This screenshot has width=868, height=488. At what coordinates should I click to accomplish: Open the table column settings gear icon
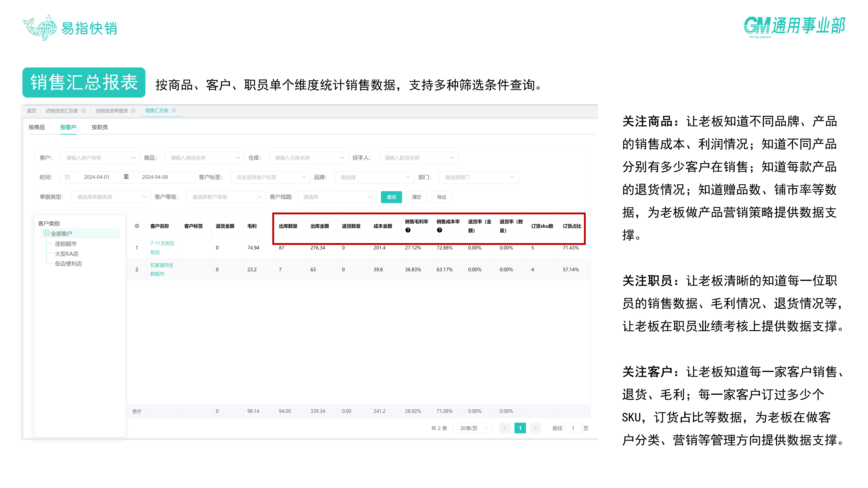(137, 226)
